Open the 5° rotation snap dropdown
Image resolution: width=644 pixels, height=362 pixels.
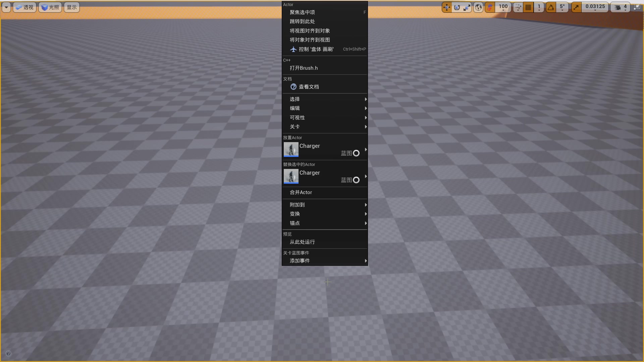pyautogui.click(x=562, y=7)
